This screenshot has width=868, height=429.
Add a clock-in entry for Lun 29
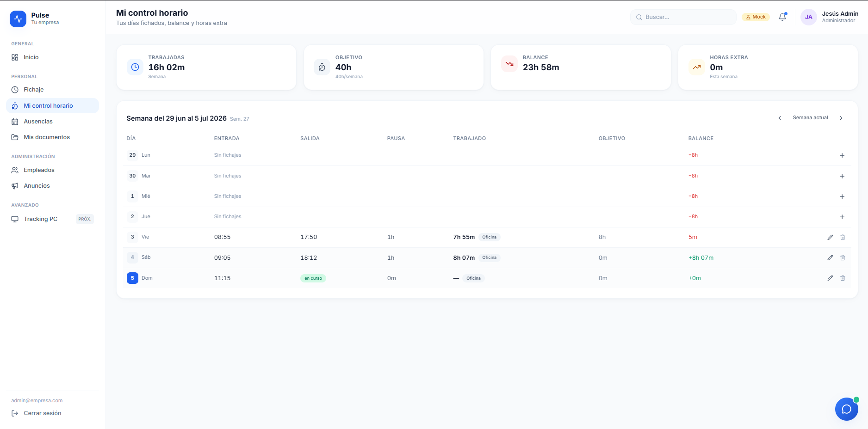pyautogui.click(x=842, y=155)
